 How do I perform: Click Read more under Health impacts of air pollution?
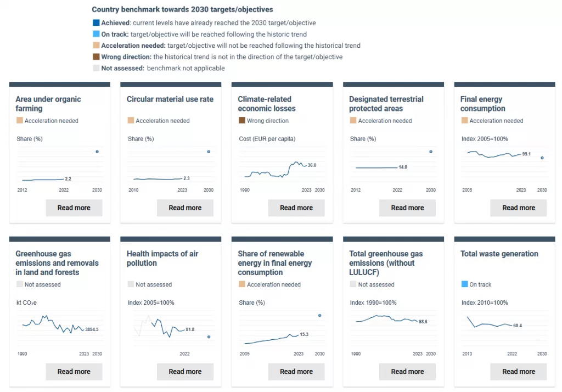point(185,372)
